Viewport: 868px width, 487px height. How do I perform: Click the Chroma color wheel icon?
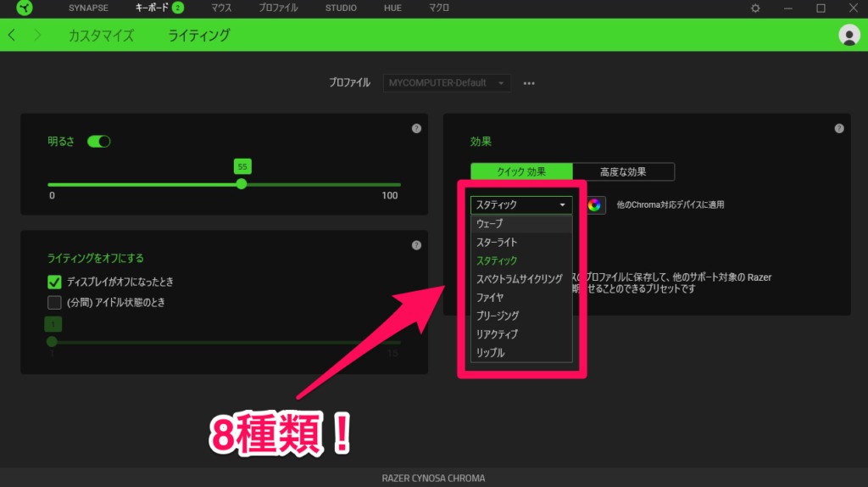tap(594, 205)
